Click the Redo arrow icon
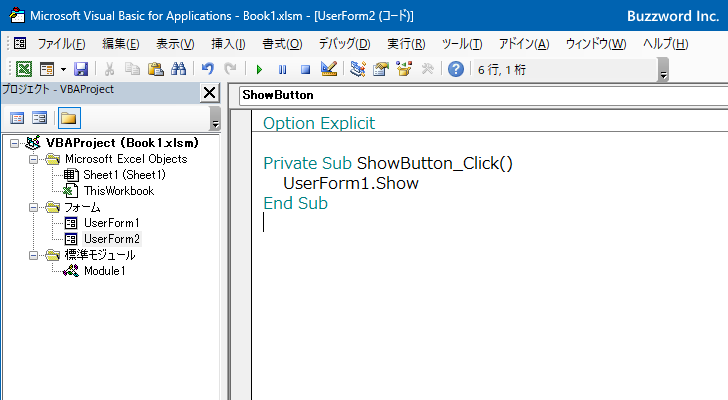The height and width of the screenshot is (400, 728). click(x=230, y=69)
